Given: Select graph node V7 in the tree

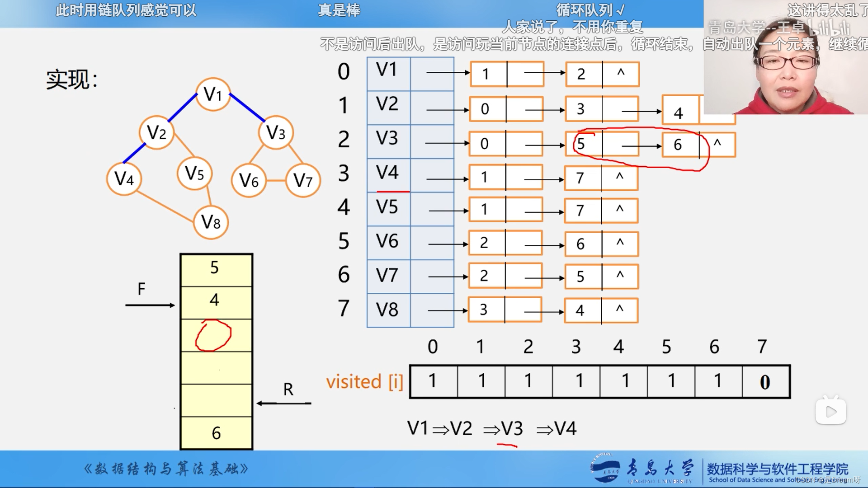Looking at the screenshot, I should [303, 181].
